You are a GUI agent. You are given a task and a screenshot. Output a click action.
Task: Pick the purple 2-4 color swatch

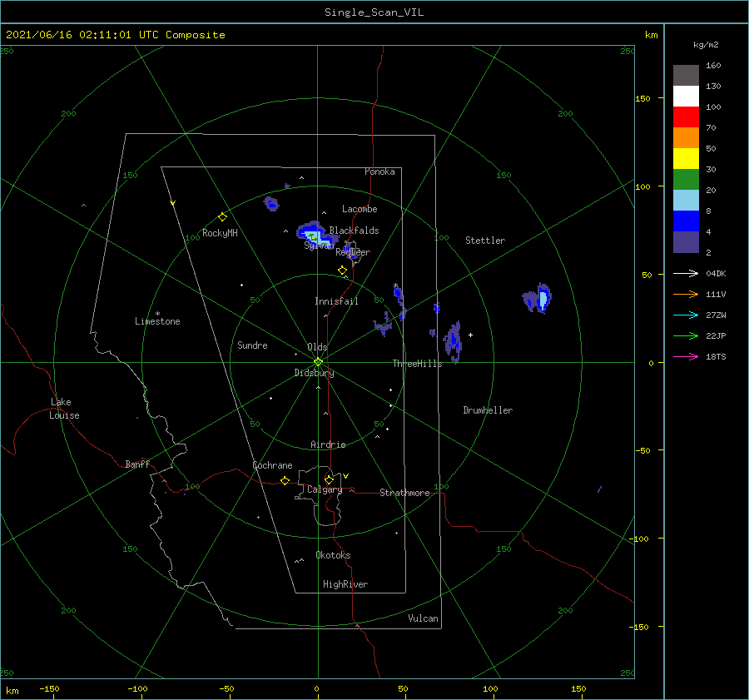pyautogui.click(x=686, y=242)
